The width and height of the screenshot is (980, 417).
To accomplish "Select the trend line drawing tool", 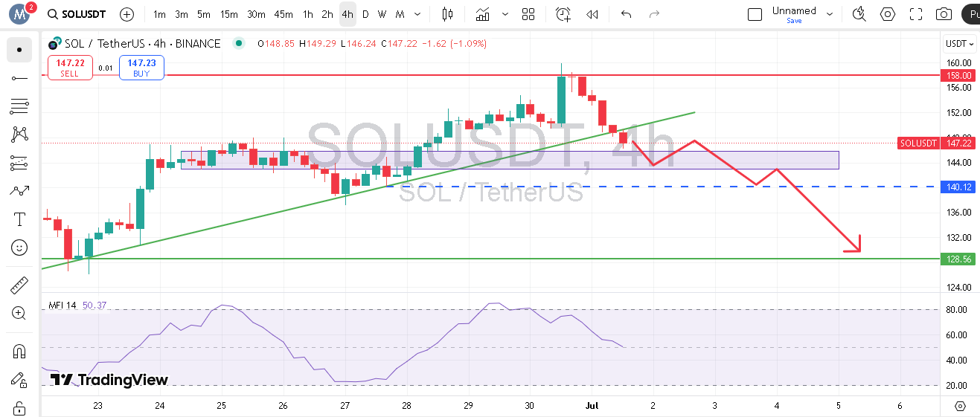I will pyautogui.click(x=19, y=78).
